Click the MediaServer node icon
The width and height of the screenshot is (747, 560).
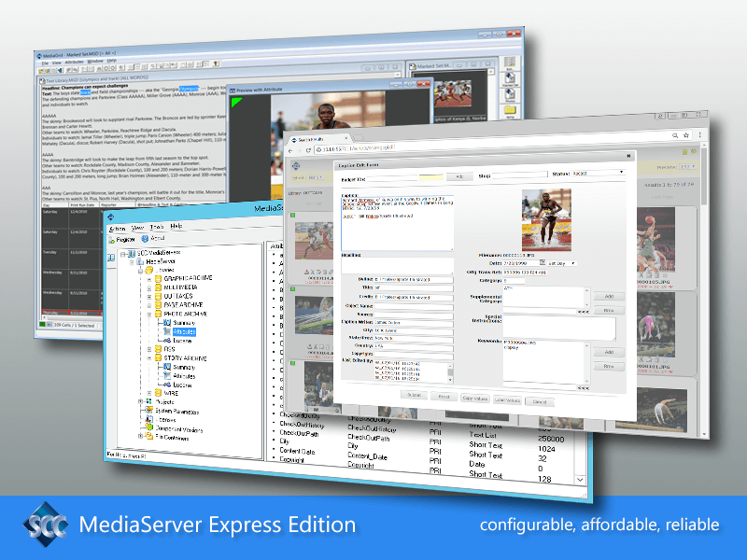[141, 262]
